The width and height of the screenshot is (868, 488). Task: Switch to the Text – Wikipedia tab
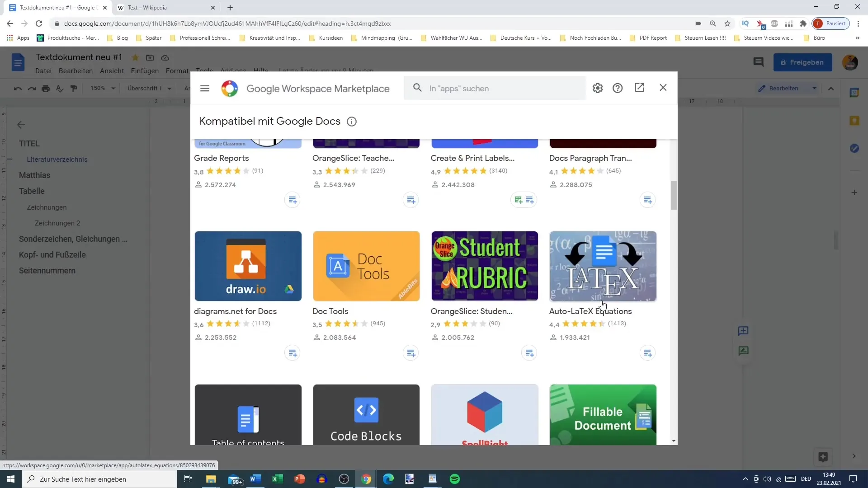165,8
